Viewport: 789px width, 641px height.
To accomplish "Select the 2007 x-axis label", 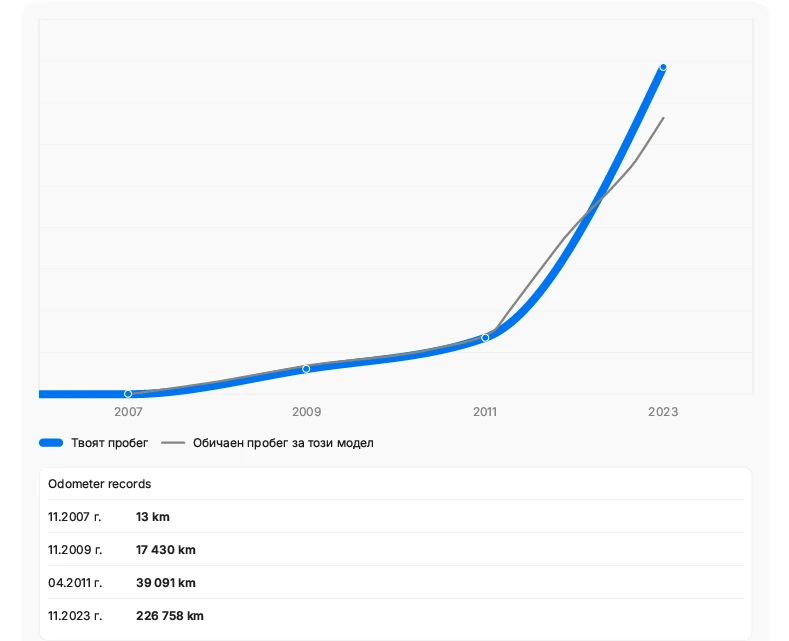I will [x=128, y=412].
